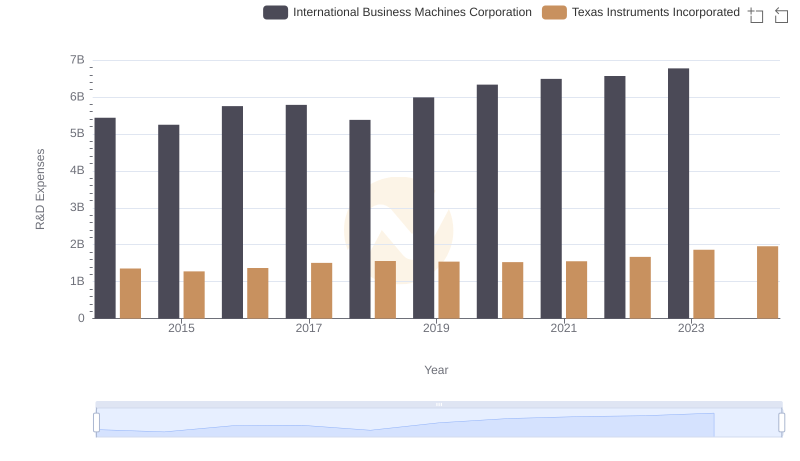This screenshot has height=461, width=800.
Task: Click the 2023 x-axis label
Action: [x=691, y=328]
